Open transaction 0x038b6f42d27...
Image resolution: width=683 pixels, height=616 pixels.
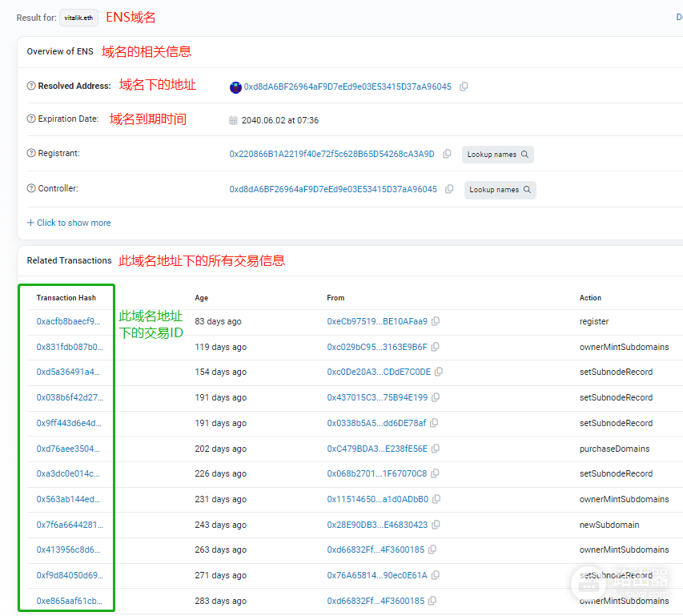[x=70, y=397]
